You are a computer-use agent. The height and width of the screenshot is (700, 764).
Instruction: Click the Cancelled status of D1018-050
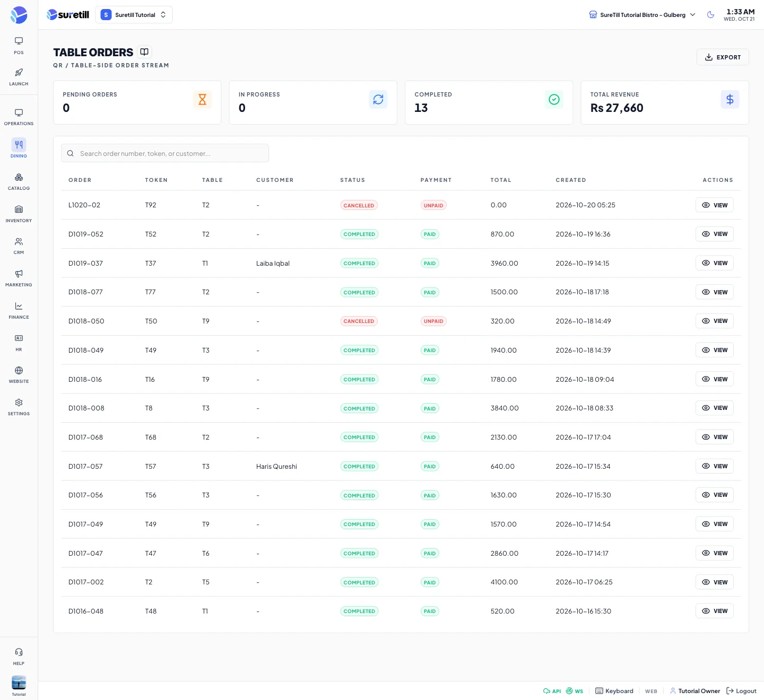point(359,321)
